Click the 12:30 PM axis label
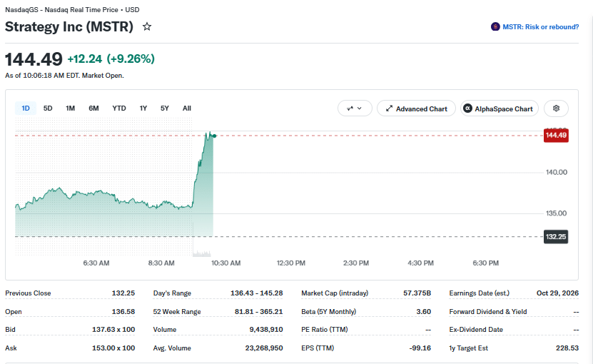Image resolution: width=593 pixels, height=364 pixels. tap(291, 263)
